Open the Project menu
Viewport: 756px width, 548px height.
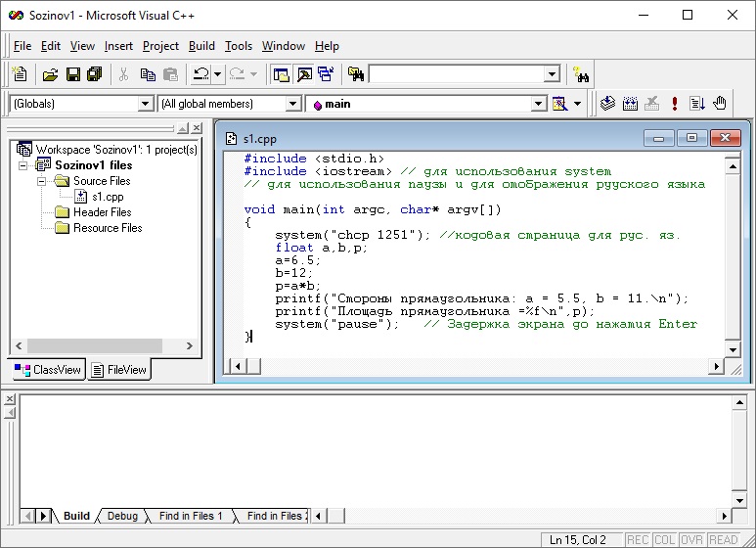pyautogui.click(x=160, y=46)
